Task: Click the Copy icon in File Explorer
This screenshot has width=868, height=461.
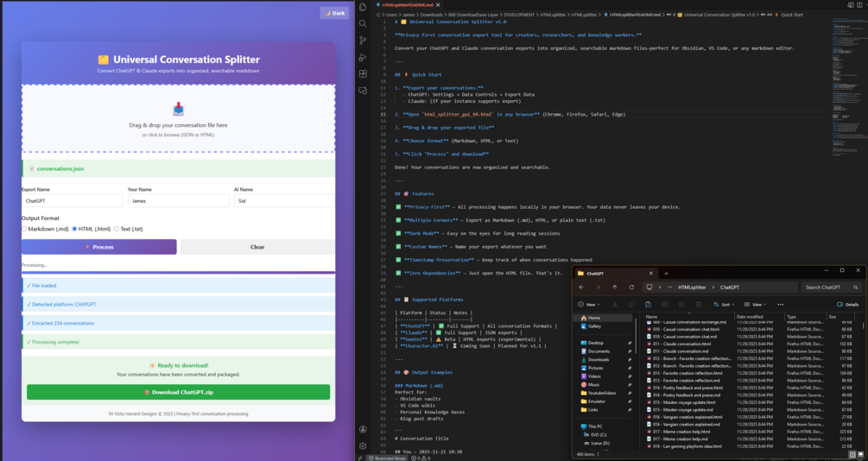Action: 631,305
